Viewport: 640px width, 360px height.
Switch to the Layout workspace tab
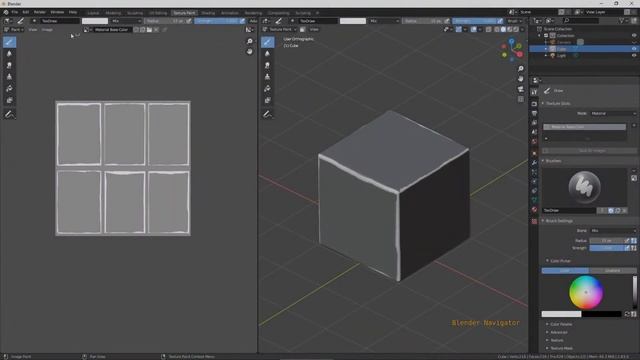point(93,13)
